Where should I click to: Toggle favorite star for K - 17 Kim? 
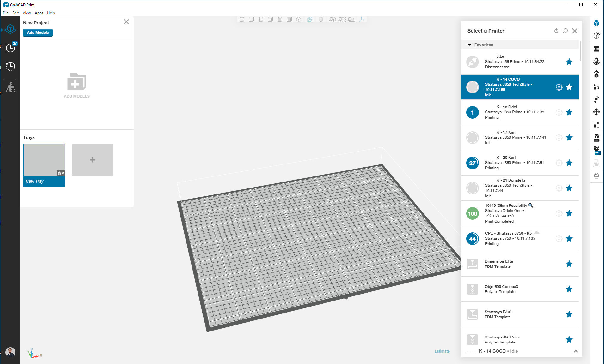pyautogui.click(x=569, y=138)
